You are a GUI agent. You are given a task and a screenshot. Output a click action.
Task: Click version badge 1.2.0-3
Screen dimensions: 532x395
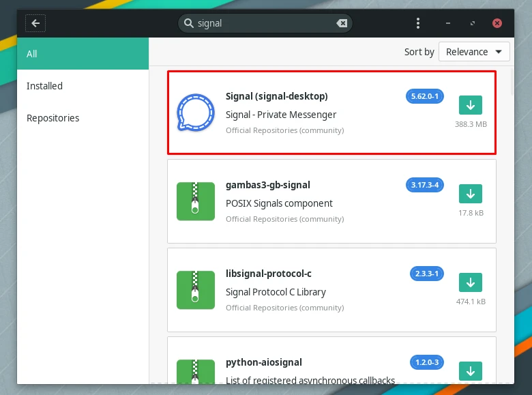(426, 362)
